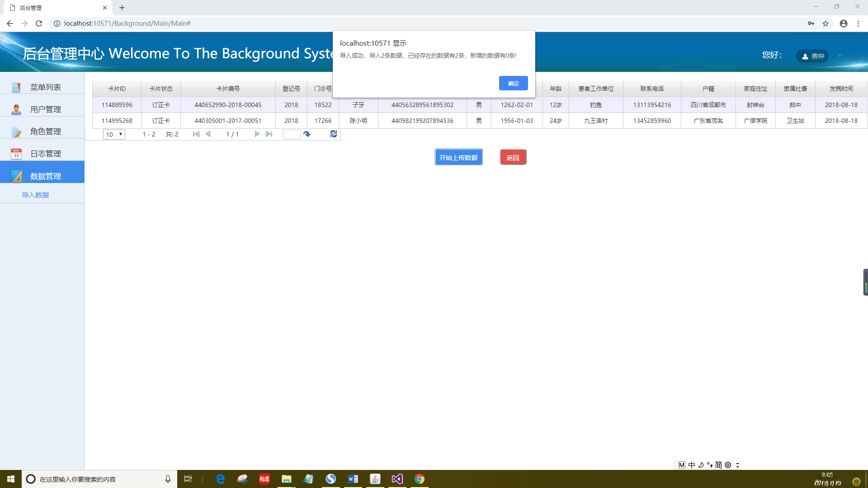
Task: Open Visual Studio from taskbar
Action: [x=397, y=479]
